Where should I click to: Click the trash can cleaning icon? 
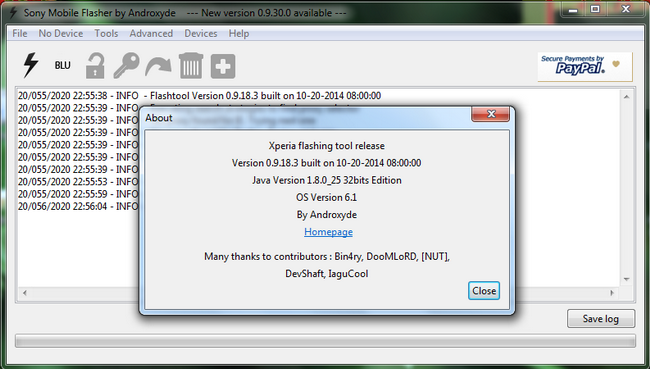(x=191, y=66)
